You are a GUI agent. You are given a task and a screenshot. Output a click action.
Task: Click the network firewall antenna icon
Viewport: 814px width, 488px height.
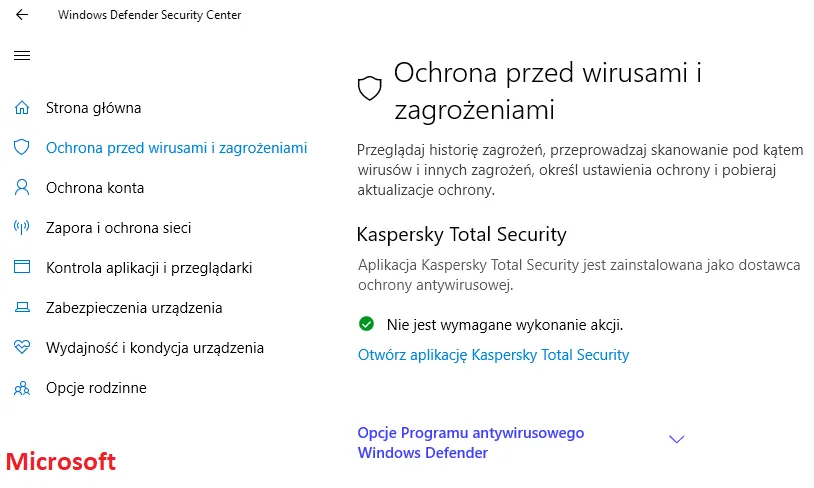click(x=22, y=228)
